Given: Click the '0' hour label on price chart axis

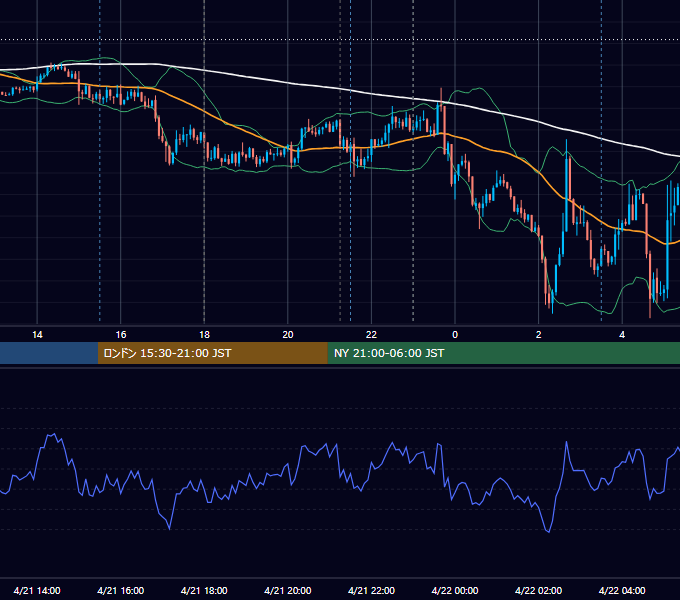Looking at the screenshot, I should pyautogui.click(x=455, y=335).
